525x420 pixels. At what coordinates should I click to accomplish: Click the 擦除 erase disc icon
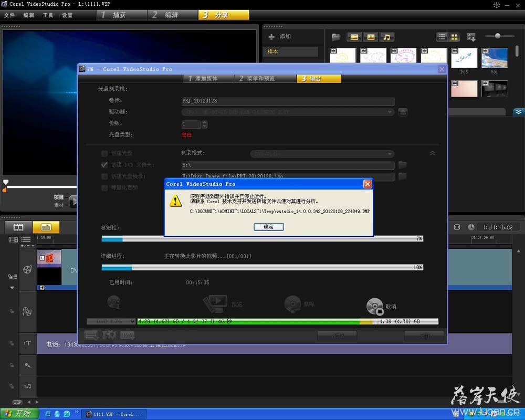pos(292,304)
